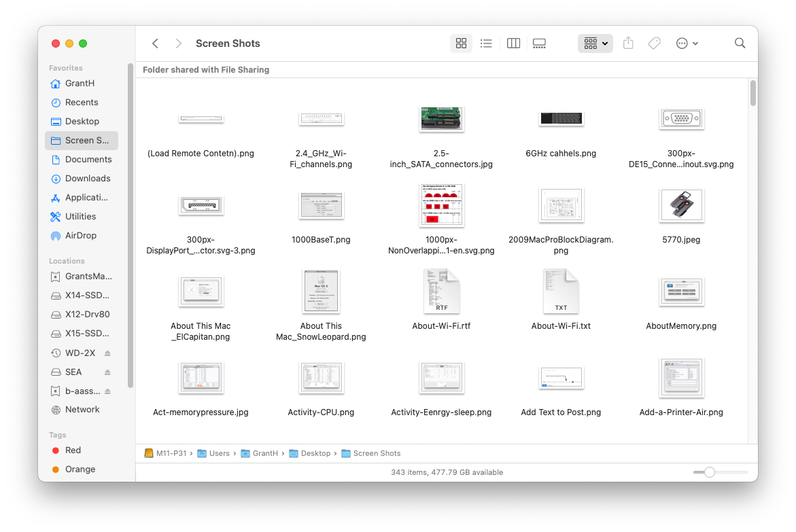Eject the WD-2X volume
Viewport: 796px width, 532px height.
coord(107,353)
